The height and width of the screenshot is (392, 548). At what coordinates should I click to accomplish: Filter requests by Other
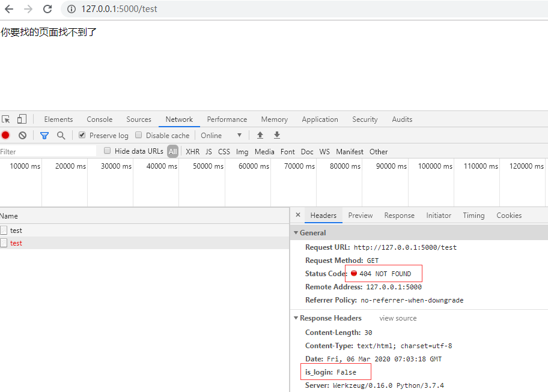tap(379, 151)
